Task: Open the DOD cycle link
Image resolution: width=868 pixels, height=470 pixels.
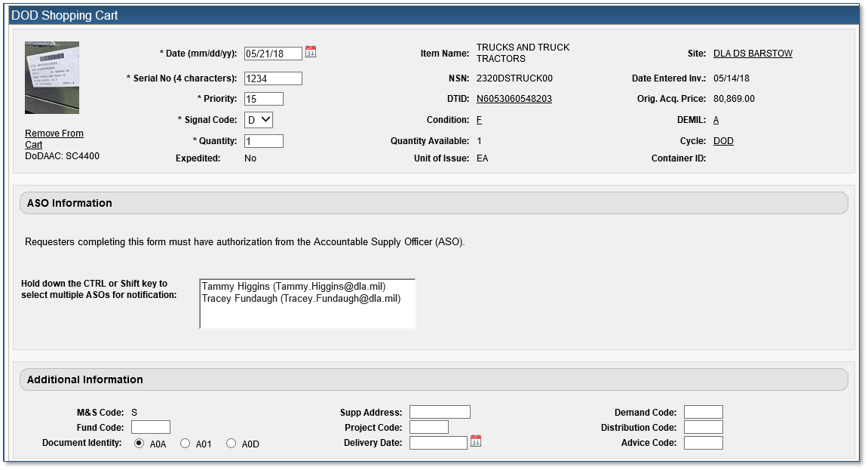Action: click(723, 141)
